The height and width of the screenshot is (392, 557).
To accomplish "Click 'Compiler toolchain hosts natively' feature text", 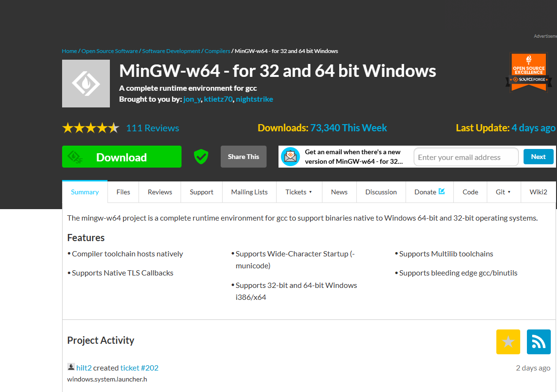I will [127, 254].
